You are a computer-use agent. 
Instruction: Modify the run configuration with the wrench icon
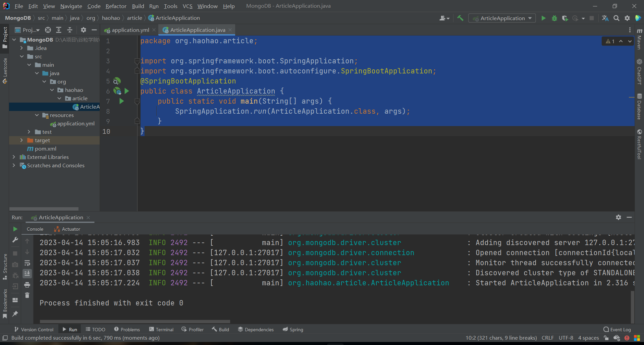coord(15,240)
